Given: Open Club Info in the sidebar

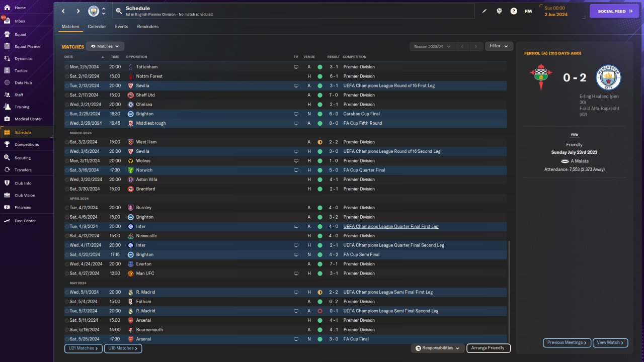Looking at the screenshot, I should point(26,184).
